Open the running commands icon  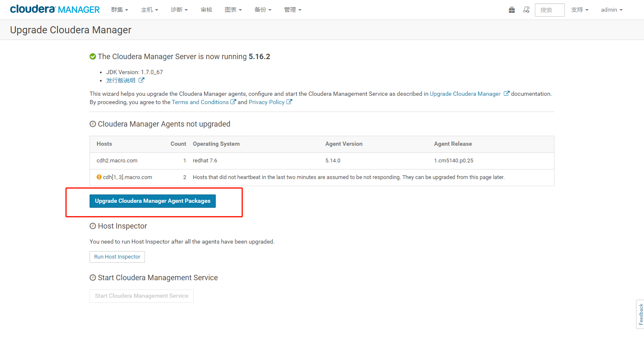[527, 10]
